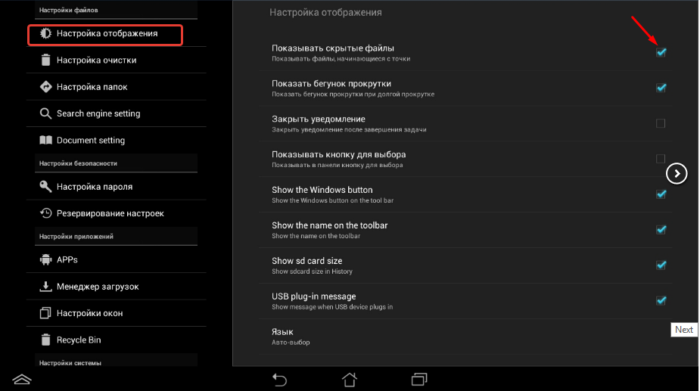Tap the recent apps navigation icon

[x=419, y=380]
